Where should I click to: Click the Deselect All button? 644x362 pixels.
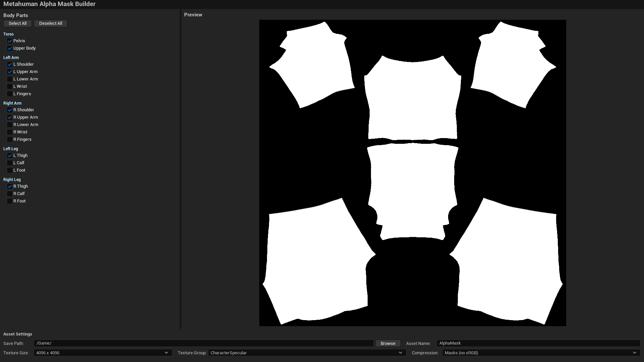pos(51,23)
